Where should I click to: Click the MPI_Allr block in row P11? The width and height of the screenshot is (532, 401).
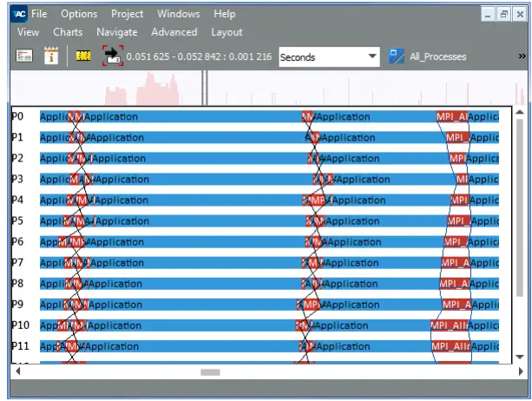451,346
